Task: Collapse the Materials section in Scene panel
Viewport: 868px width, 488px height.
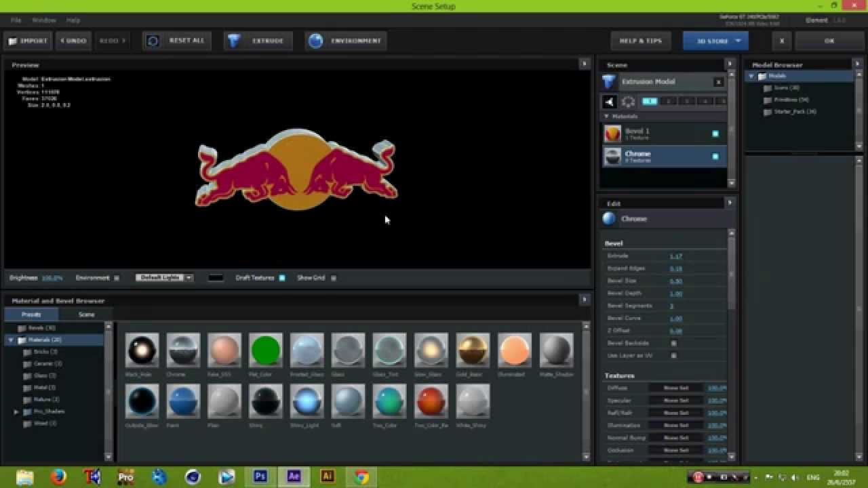Action: (606, 117)
